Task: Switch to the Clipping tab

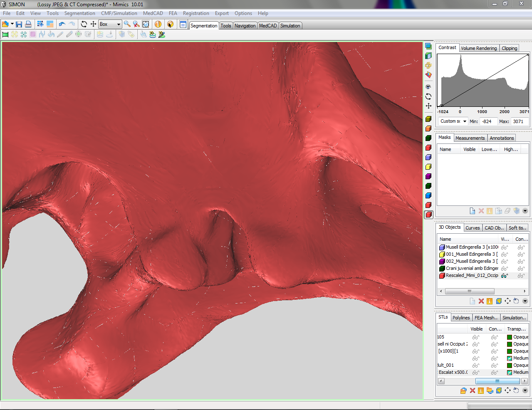Action: (510, 48)
